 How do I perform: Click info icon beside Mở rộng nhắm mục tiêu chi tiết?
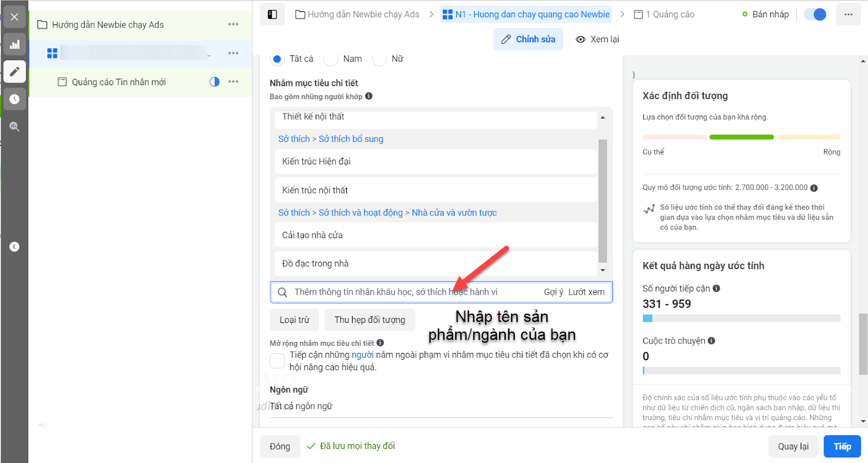(x=380, y=343)
